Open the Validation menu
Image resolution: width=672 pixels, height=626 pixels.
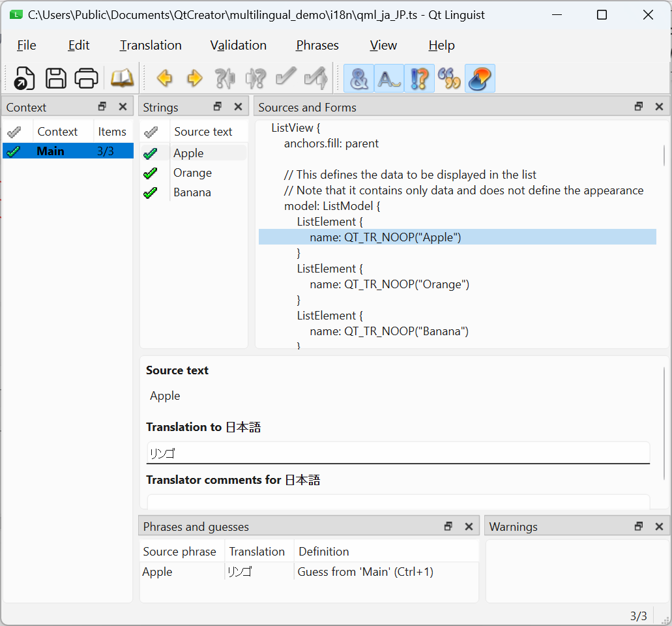(238, 45)
